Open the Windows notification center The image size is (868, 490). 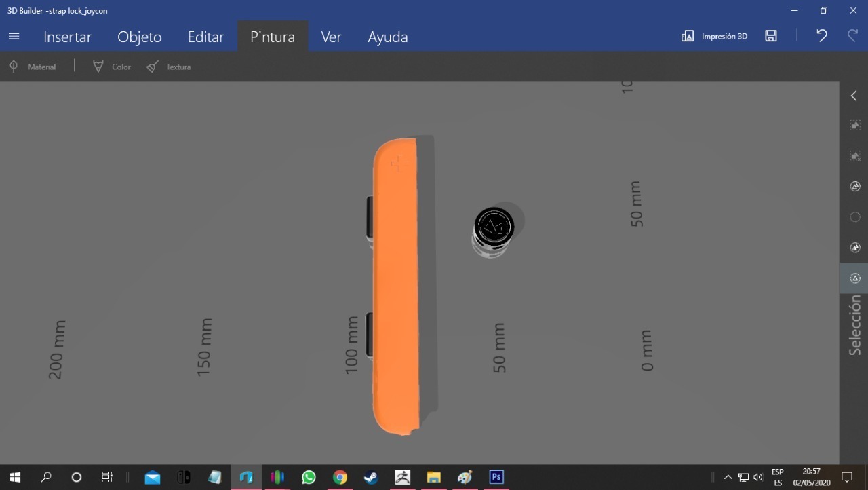[847, 477]
